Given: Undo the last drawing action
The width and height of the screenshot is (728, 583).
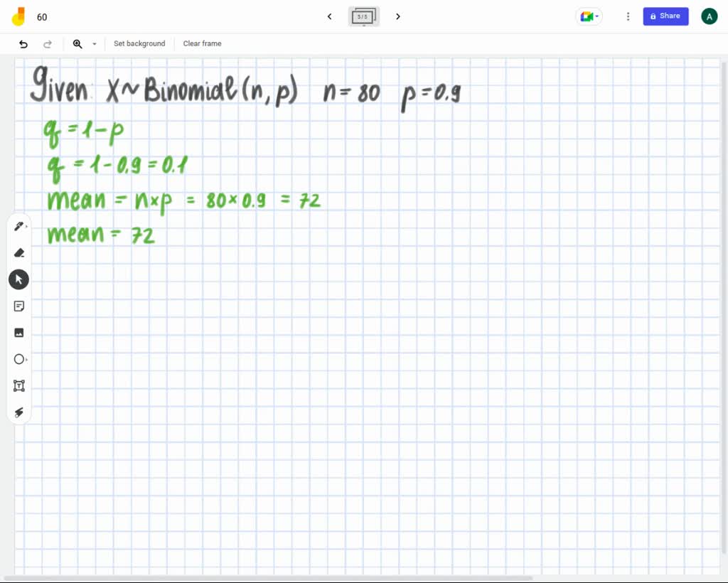Looking at the screenshot, I should [23, 43].
